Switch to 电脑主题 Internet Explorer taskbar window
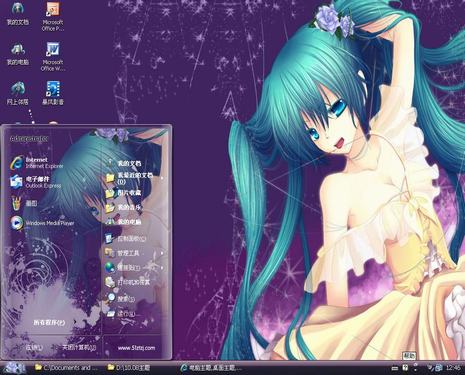Viewport: 465px width, 375px height. (211, 368)
